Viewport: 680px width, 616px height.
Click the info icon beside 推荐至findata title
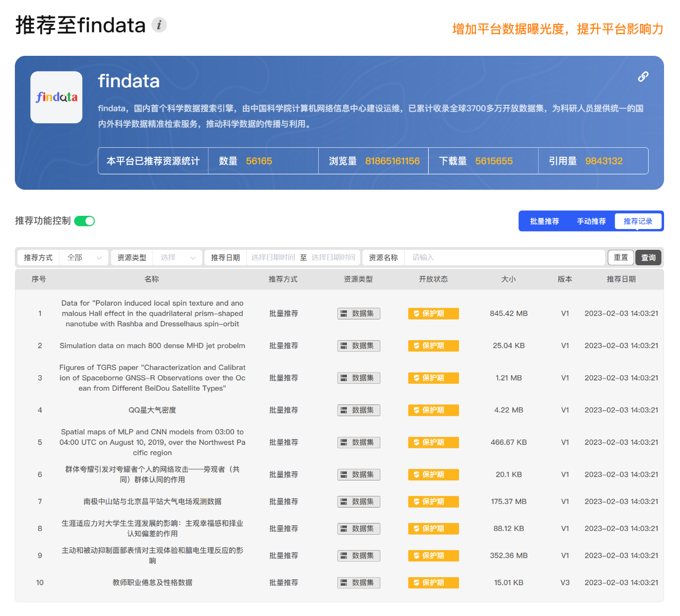pos(159,25)
